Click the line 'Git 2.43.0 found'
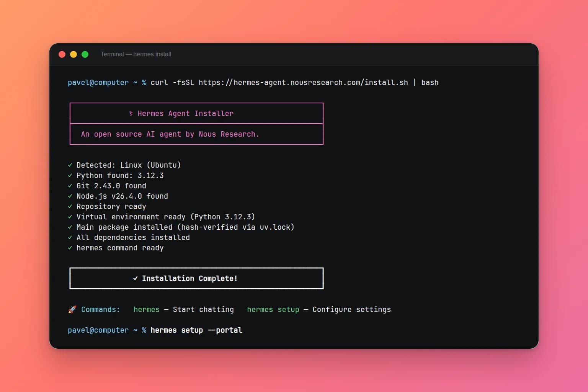This screenshot has height=392, width=588. 111,186
